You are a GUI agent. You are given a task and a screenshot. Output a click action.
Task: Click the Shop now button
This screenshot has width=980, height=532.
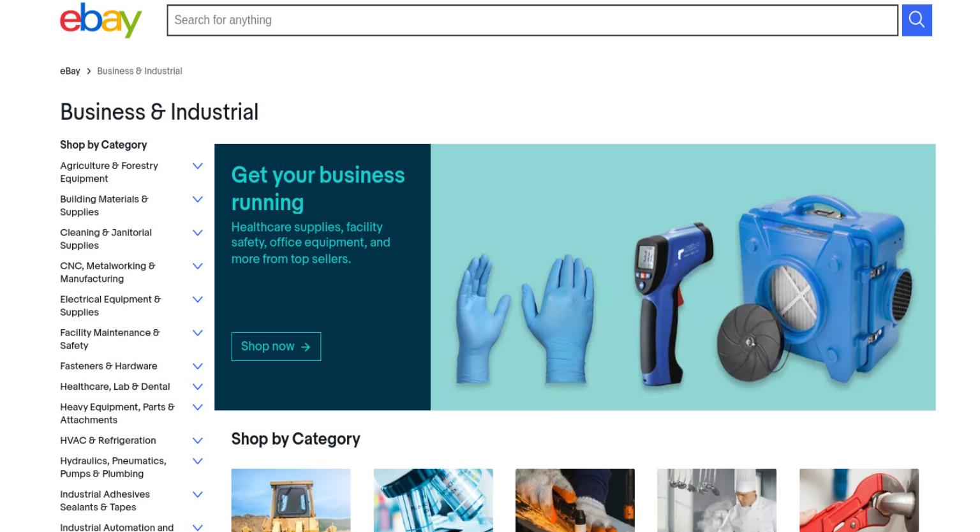(276, 346)
